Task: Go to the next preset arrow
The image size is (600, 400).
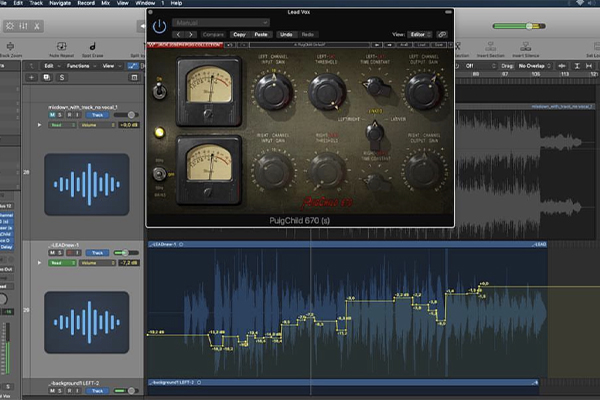Action: (x=191, y=34)
